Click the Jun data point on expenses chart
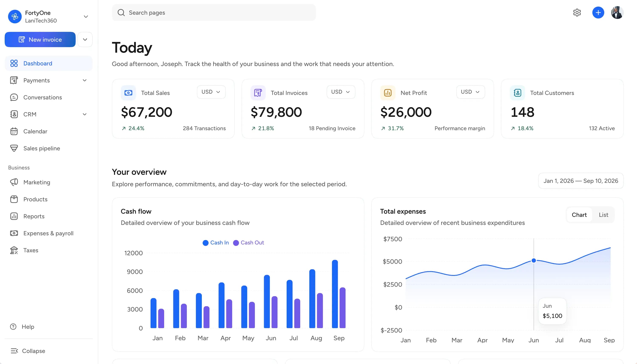The image size is (637, 364). pyautogui.click(x=534, y=261)
